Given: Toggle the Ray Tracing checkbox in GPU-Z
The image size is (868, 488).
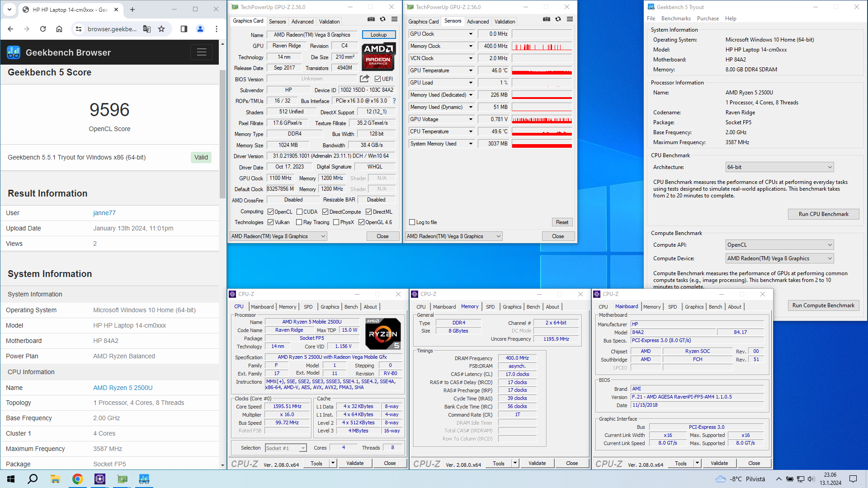Looking at the screenshot, I should coord(299,222).
